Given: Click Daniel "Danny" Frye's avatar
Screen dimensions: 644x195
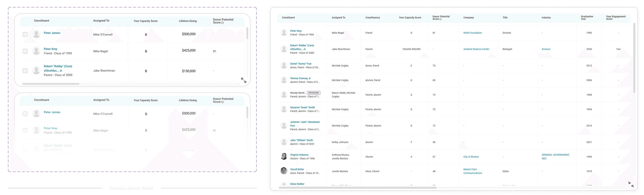Looking at the screenshot, I should pos(284,65).
